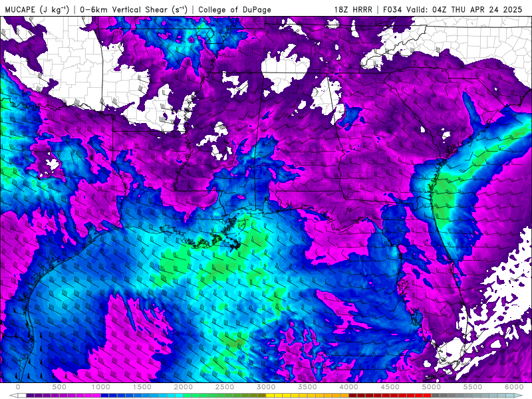Click the yellow legend swatch below 3000
The height and width of the screenshot is (399, 532).
coord(270,396)
